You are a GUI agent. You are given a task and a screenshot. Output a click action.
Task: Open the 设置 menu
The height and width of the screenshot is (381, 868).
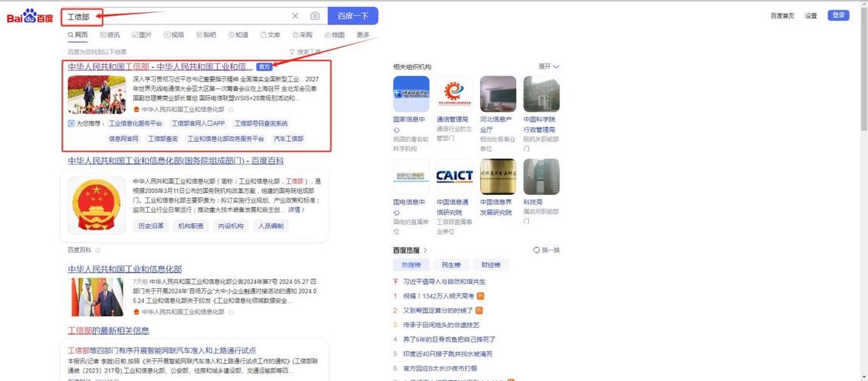pos(811,15)
